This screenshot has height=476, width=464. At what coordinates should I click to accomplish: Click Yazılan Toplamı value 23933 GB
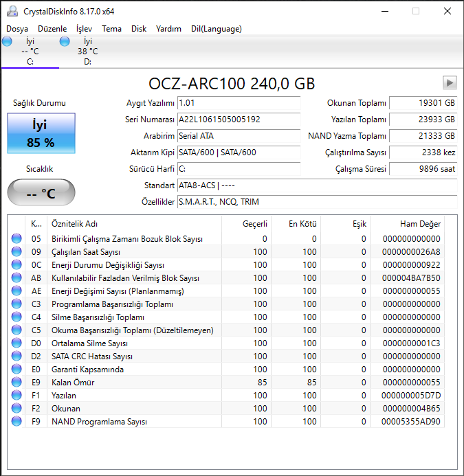(x=423, y=120)
